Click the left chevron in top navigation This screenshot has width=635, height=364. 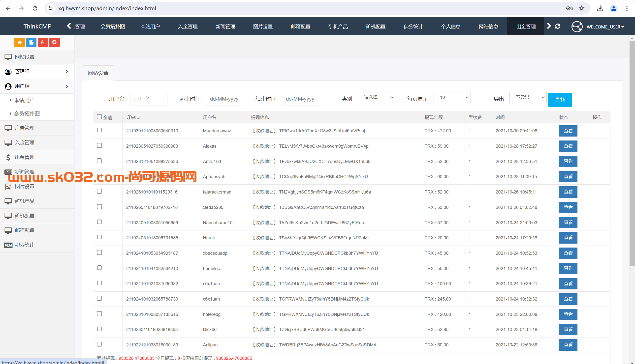pos(69,26)
